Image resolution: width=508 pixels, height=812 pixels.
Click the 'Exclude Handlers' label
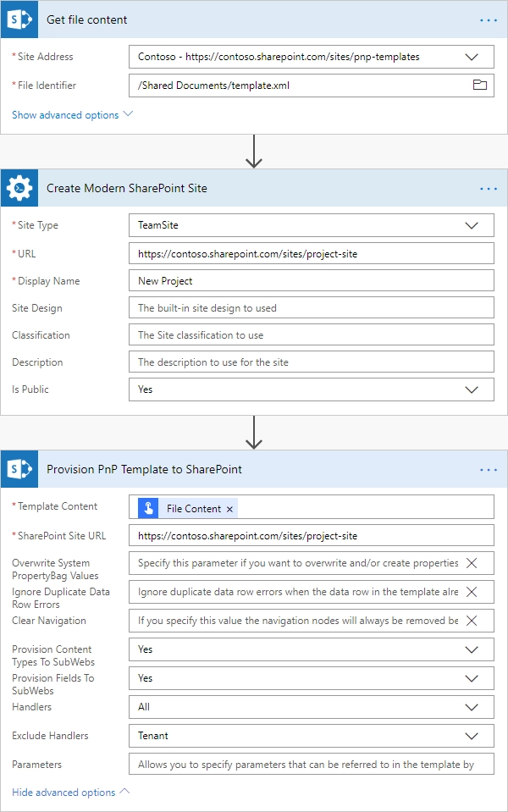50,735
